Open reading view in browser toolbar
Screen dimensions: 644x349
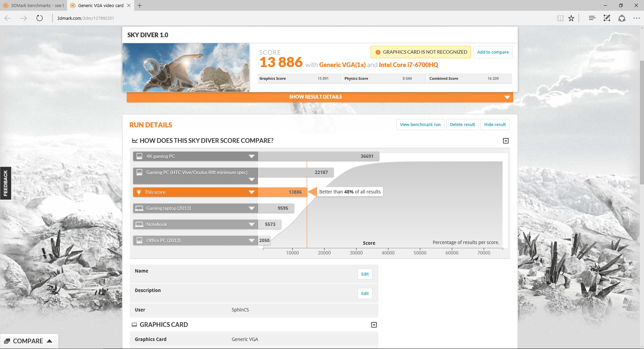pos(560,18)
